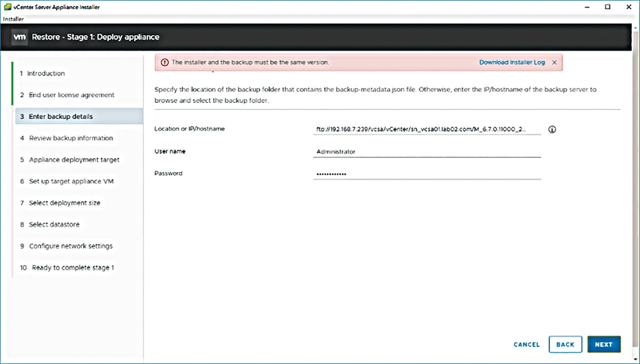The image size is (640, 364).
Task: Click the 'Password' label
Action: point(168,173)
